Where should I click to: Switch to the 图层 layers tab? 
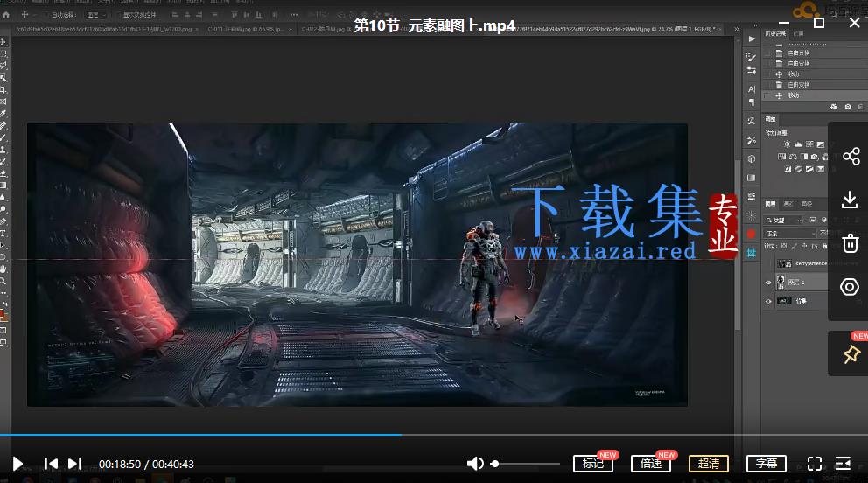(770, 204)
